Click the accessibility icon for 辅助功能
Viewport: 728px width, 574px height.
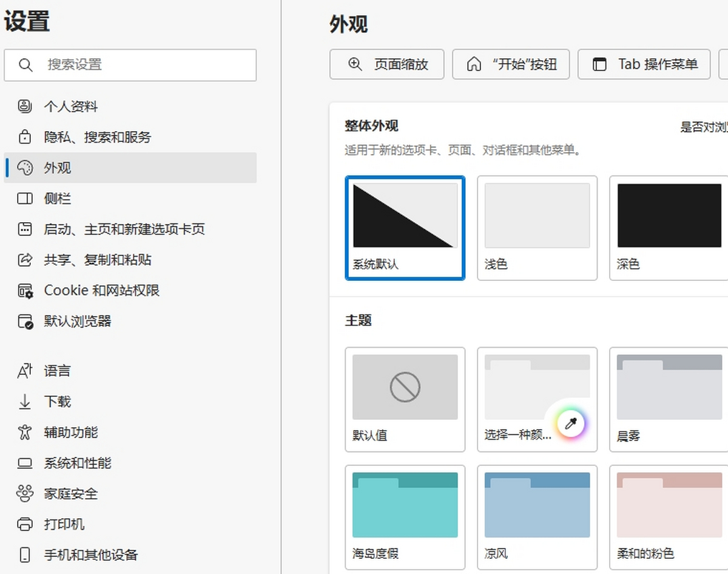pyautogui.click(x=25, y=433)
